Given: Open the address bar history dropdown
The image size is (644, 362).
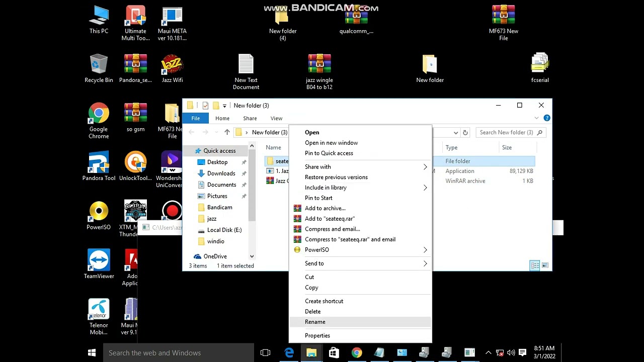Looking at the screenshot, I should tap(456, 133).
